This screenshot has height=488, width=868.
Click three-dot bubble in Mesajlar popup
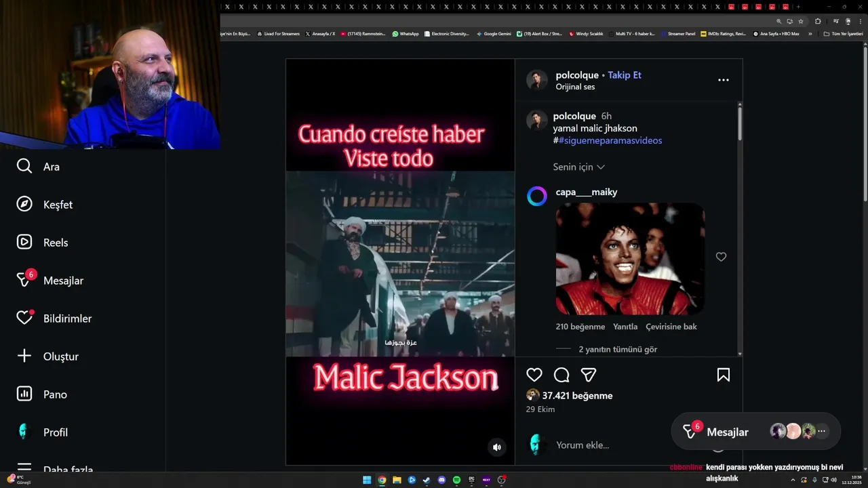click(821, 431)
